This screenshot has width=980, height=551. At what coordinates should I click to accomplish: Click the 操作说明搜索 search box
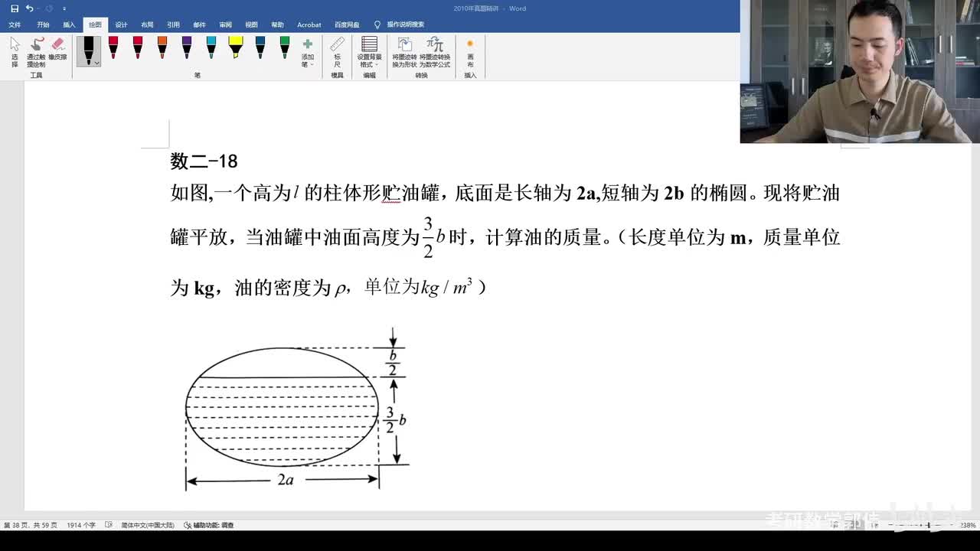pyautogui.click(x=406, y=24)
